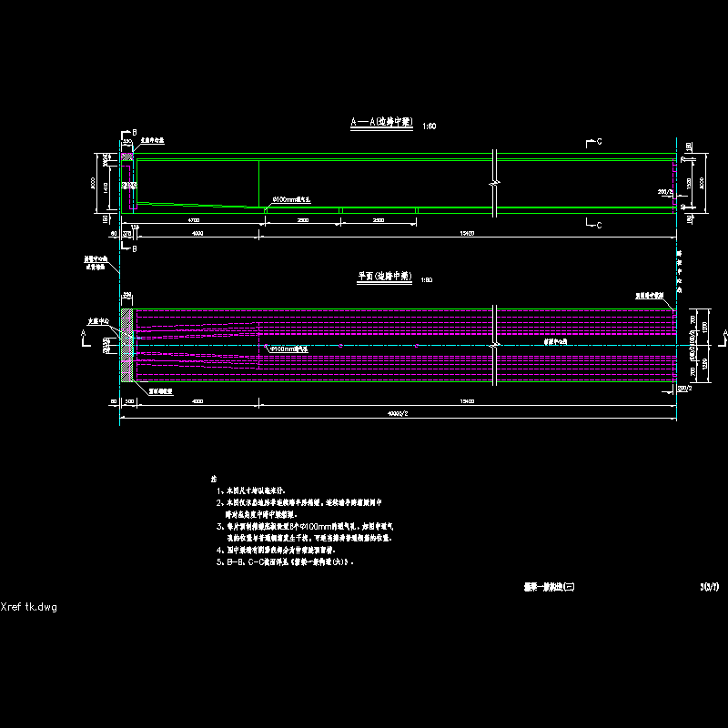The height and width of the screenshot is (728, 728).
Task: Select vertical centerline text on right edge
Action: point(679,272)
